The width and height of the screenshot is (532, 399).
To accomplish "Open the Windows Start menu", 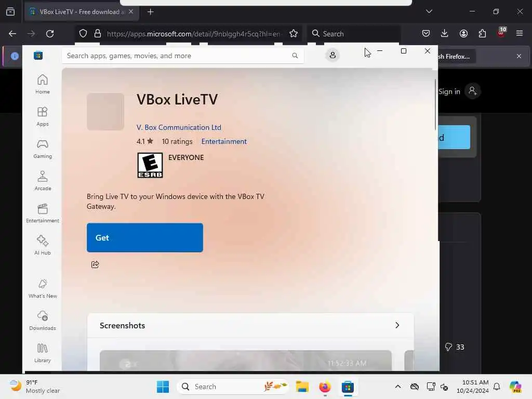I will coord(163,387).
